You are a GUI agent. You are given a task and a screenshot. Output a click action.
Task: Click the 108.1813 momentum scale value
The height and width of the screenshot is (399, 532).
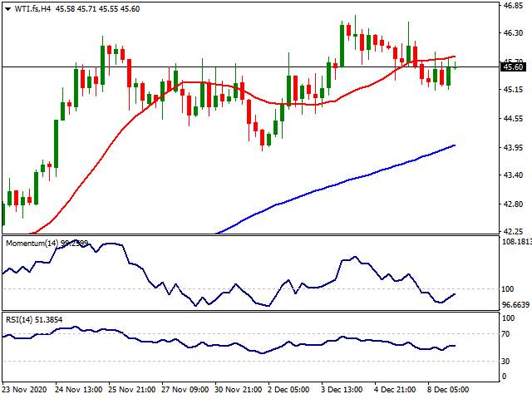(516, 242)
